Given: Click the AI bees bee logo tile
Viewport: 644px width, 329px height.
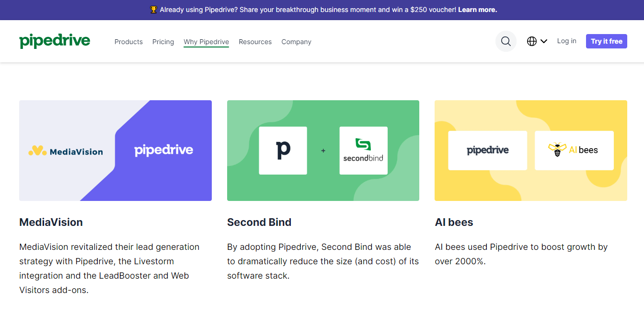Looking at the screenshot, I should pyautogui.click(x=574, y=151).
